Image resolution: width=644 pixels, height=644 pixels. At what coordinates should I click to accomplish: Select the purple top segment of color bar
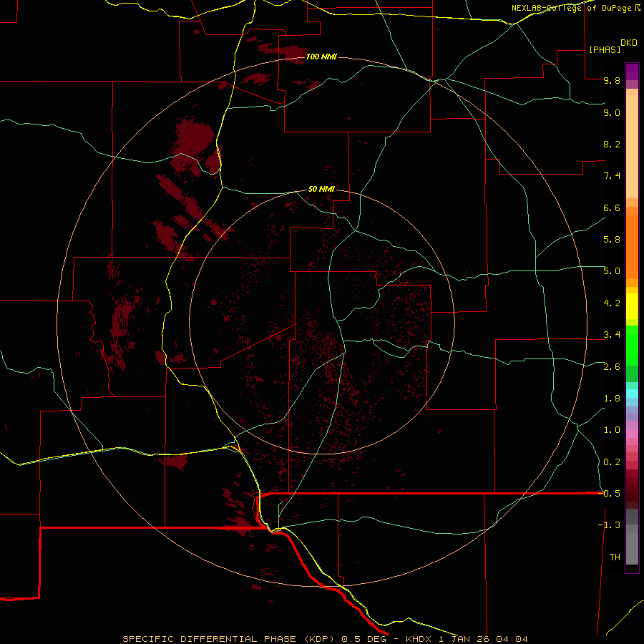[x=632, y=72]
